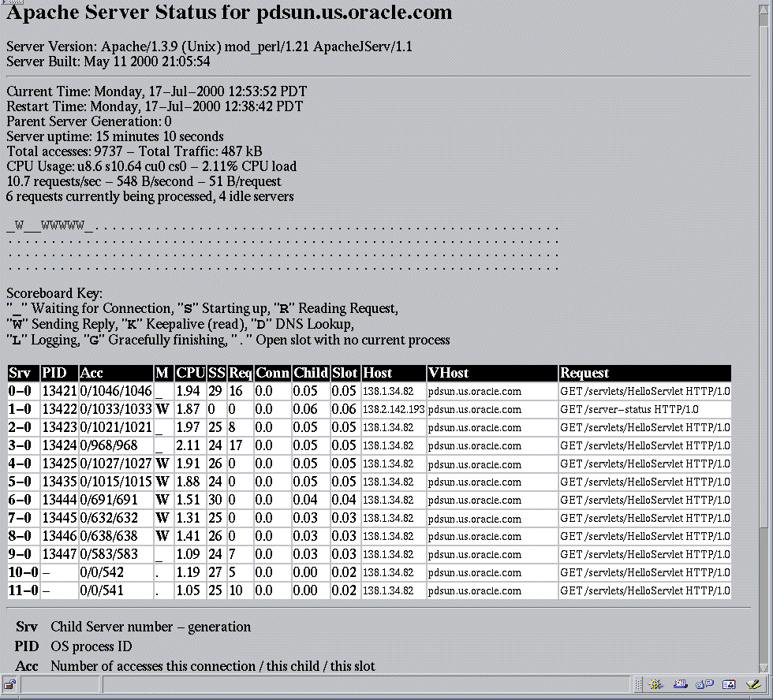Open the Discussions chat icon in component bar
This screenshot has height=700, width=773.
pyautogui.click(x=704, y=684)
